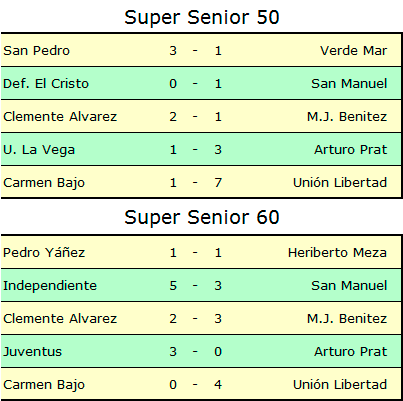Click Arturo Prat in Super Senior 60

tap(351, 352)
